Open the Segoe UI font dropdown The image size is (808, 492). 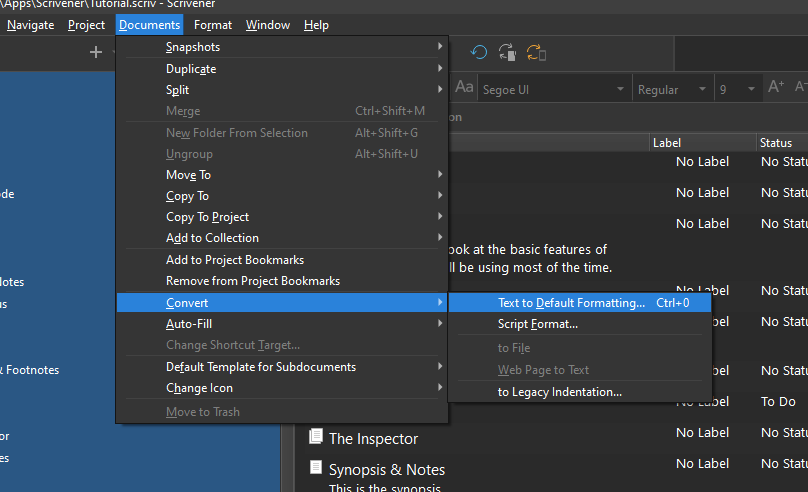(553, 90)
